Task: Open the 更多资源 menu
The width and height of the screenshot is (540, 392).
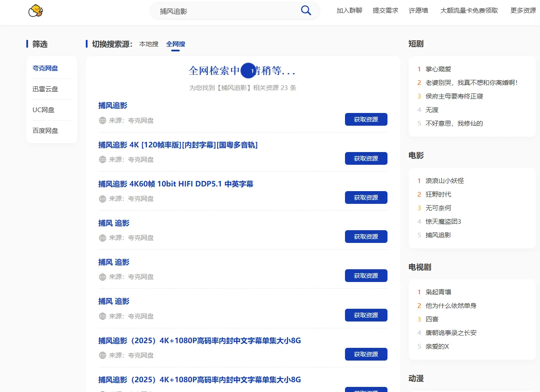Action: tap(523, 11)
